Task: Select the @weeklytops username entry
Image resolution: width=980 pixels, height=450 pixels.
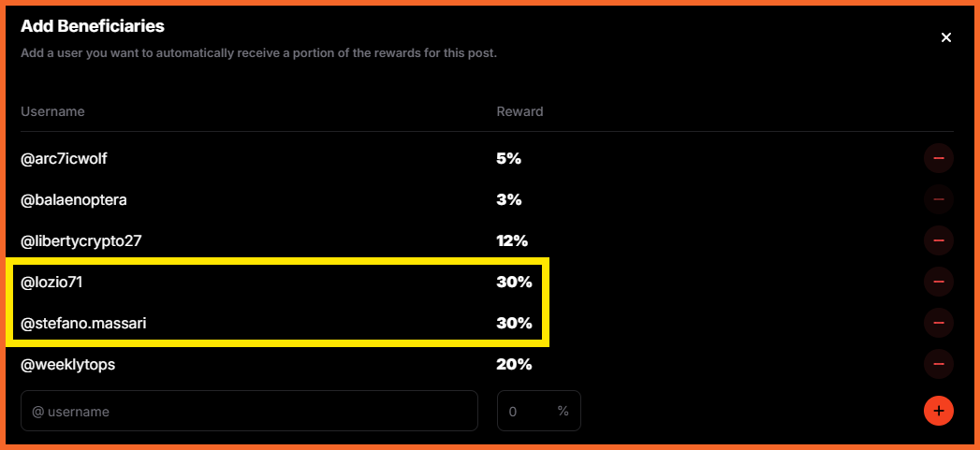Action: click(x=68, y=364)
